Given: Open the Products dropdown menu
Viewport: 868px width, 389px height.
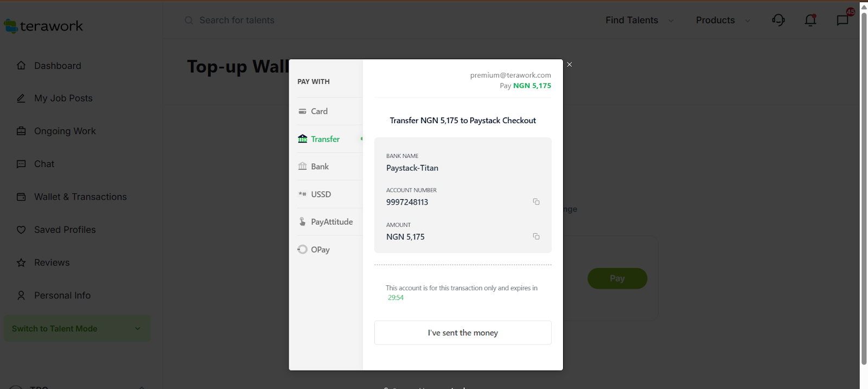Looking at the screenshot, I should (723, 20).
